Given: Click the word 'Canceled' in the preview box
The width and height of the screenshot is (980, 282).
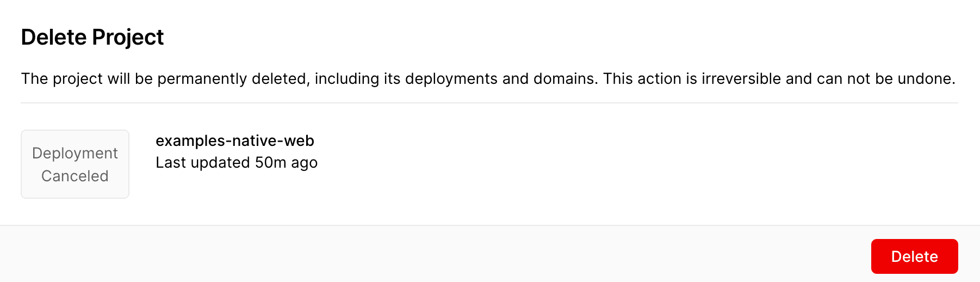Looking at the screenshot, I should 75,176.
